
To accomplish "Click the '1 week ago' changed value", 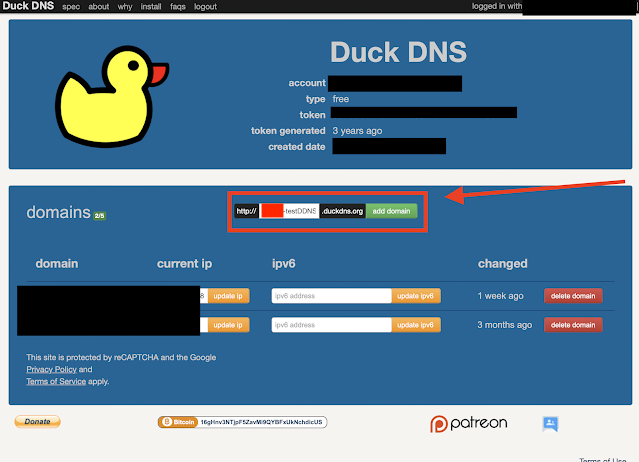I will tap(500, 296).
